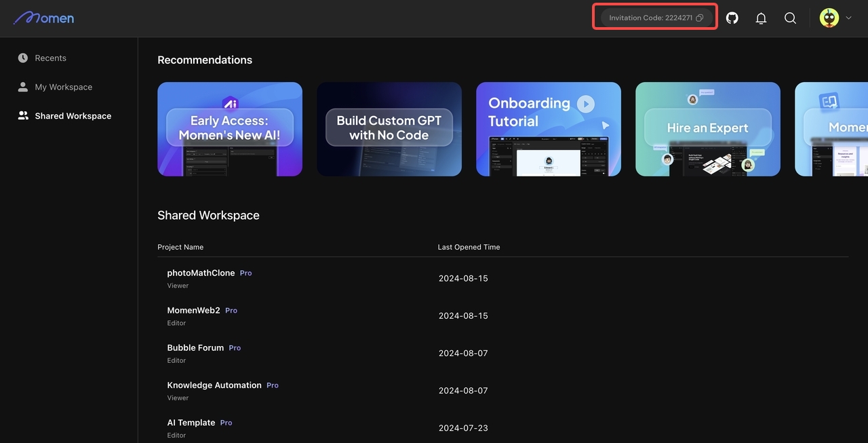
Task: Click Viewer role under Knowledge Automation
Action: 178,398
